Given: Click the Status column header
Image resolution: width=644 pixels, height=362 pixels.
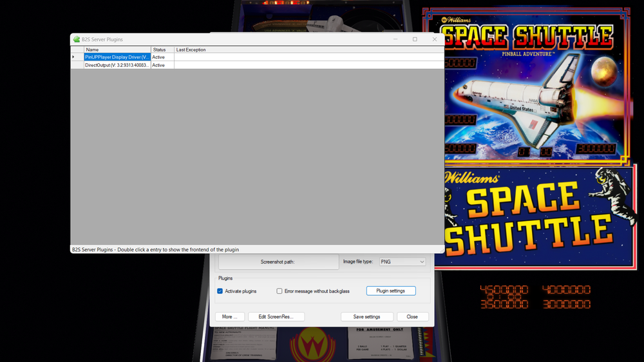Looking at the screenshot, I should click(162, 50).
